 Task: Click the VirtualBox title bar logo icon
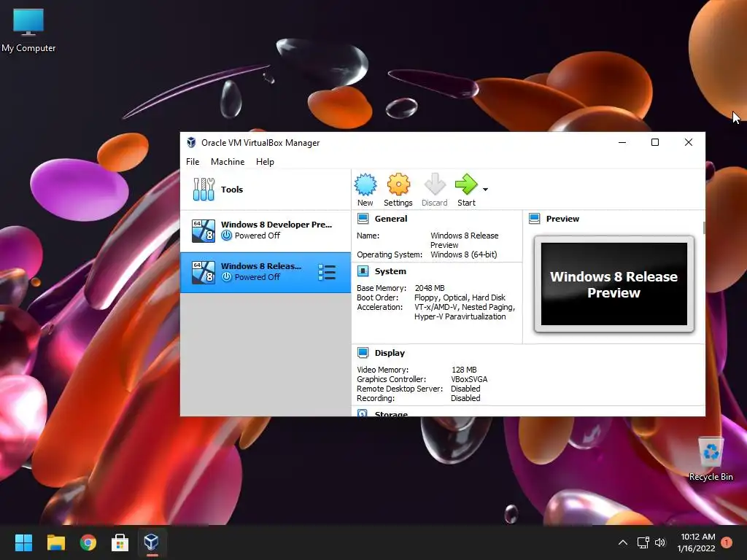(x=192, y=142)
